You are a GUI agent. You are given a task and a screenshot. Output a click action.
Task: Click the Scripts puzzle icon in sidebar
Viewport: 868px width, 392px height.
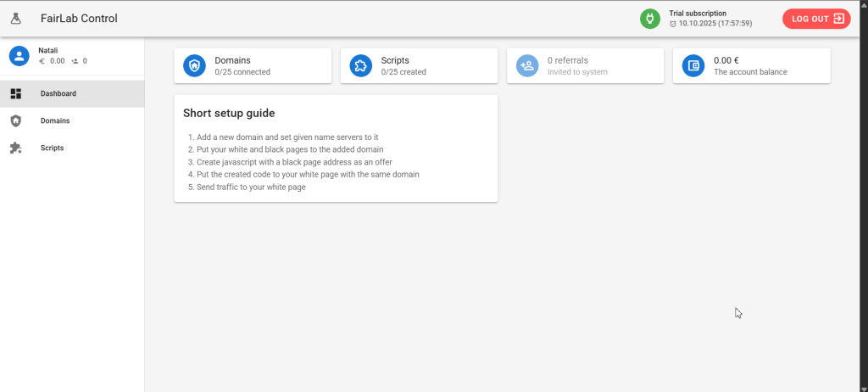coord(16,148)
